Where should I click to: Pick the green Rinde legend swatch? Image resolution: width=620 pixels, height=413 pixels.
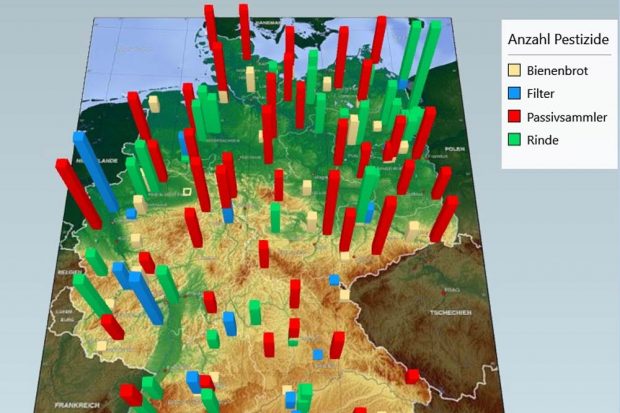pos(515,141)
